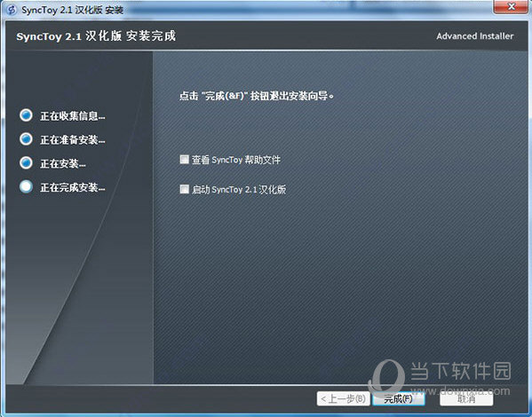Click the Advanced Installer text in header
The image size is (532, 417).
(475, 36)
